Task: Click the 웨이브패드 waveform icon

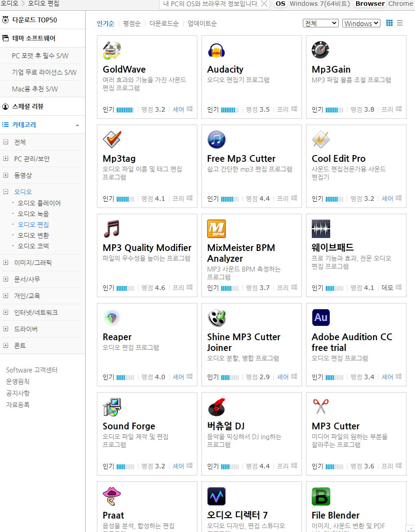Action: tap(321, 229)
